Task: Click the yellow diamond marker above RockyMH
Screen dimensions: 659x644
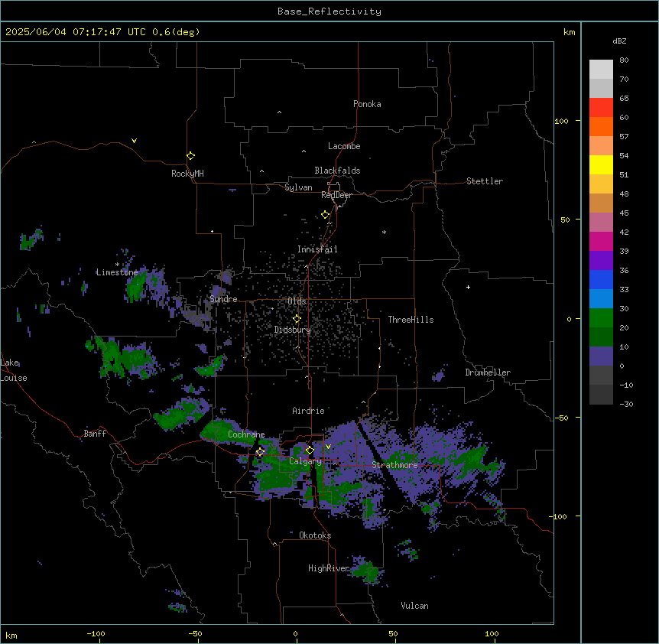Action: pyautogui.click(x=190, y=156)
